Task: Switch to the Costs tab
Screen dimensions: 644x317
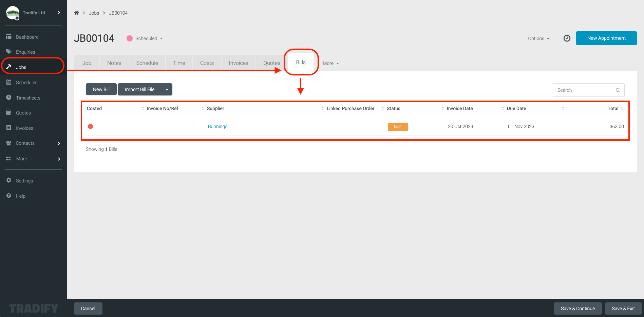Action: coord(207,63)
